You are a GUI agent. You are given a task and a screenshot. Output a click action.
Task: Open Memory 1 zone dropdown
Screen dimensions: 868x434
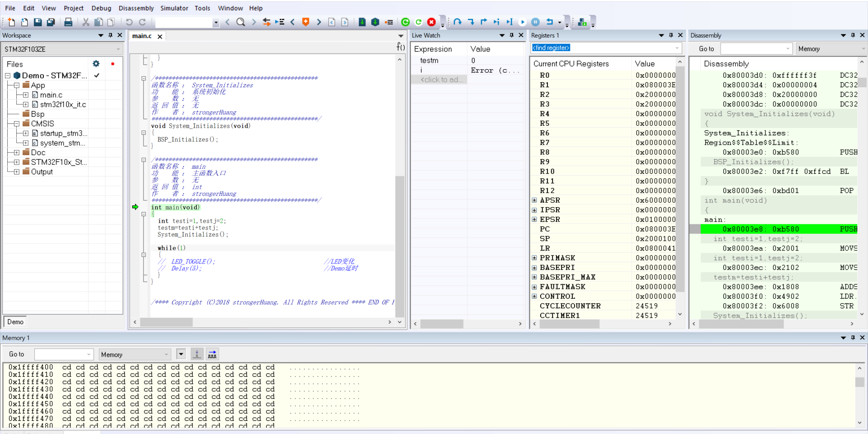135,354
